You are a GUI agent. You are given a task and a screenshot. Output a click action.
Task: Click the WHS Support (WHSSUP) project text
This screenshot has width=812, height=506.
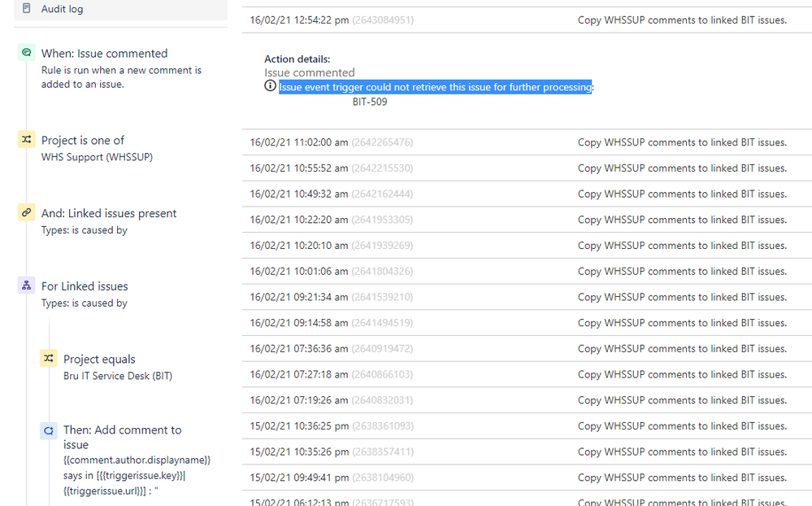(x=97, y=157)
